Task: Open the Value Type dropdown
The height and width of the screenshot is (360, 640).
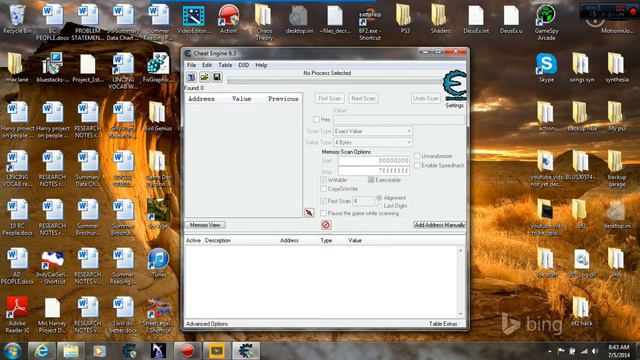Action: point(373,142)
